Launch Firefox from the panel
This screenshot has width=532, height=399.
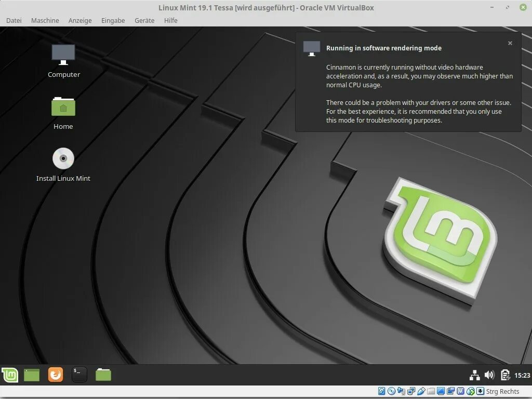[55, 374]
